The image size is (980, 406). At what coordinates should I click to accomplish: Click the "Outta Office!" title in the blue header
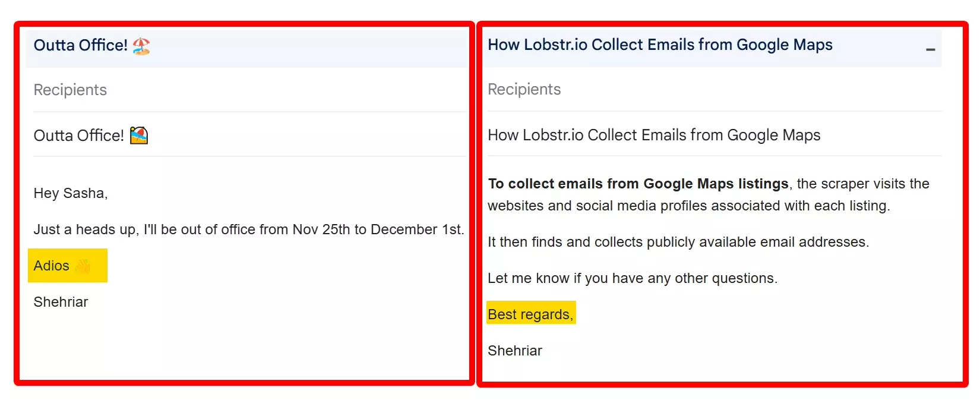click(80, 45)
